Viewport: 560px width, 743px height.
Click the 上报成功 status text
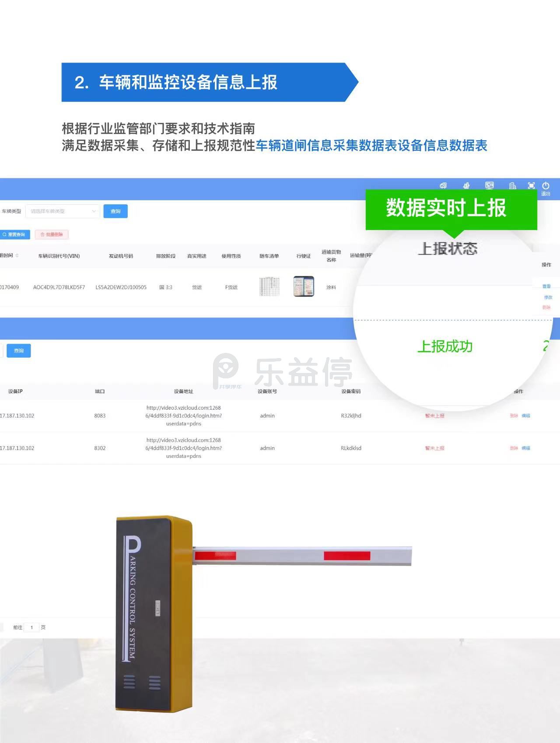[445, 346]
